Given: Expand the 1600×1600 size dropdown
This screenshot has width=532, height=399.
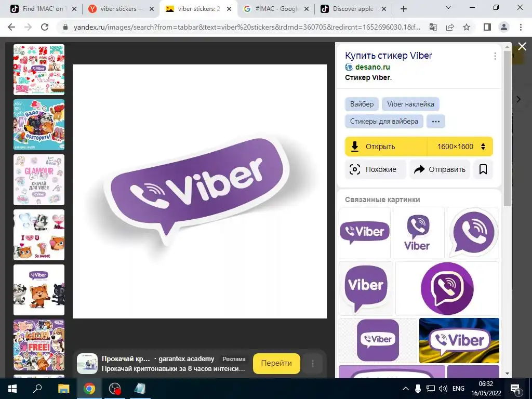Looking at the screenshot, I should click(460, 147).
